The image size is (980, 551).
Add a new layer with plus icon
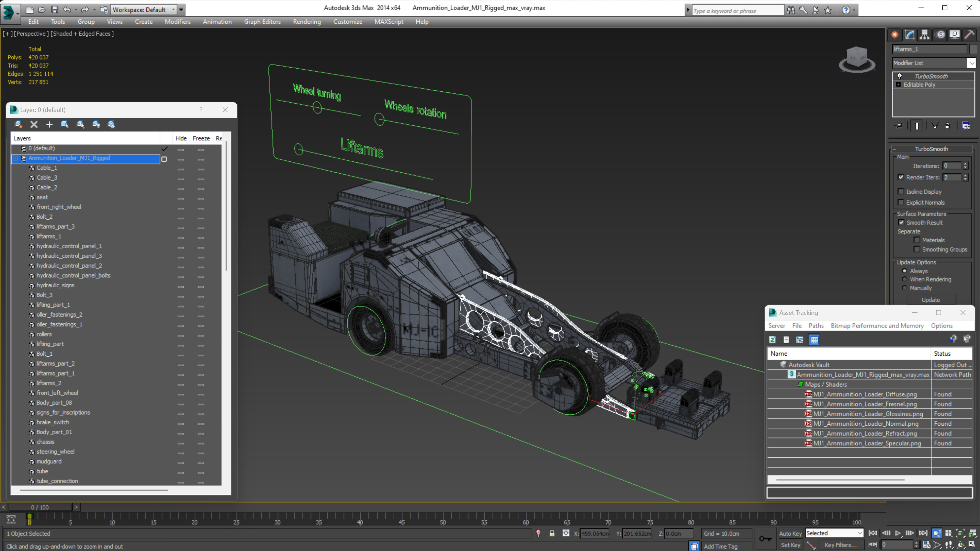click(49, 124)
